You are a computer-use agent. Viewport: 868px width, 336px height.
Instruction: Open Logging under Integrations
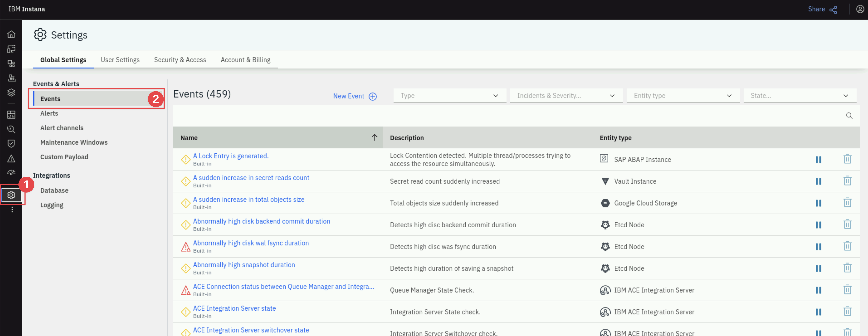click(52, 205)
